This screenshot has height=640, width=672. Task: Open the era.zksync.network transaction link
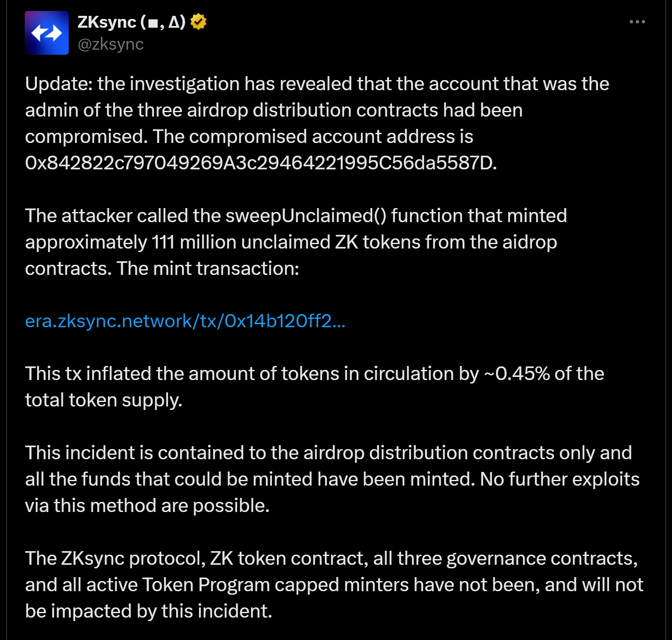[185, 321]
